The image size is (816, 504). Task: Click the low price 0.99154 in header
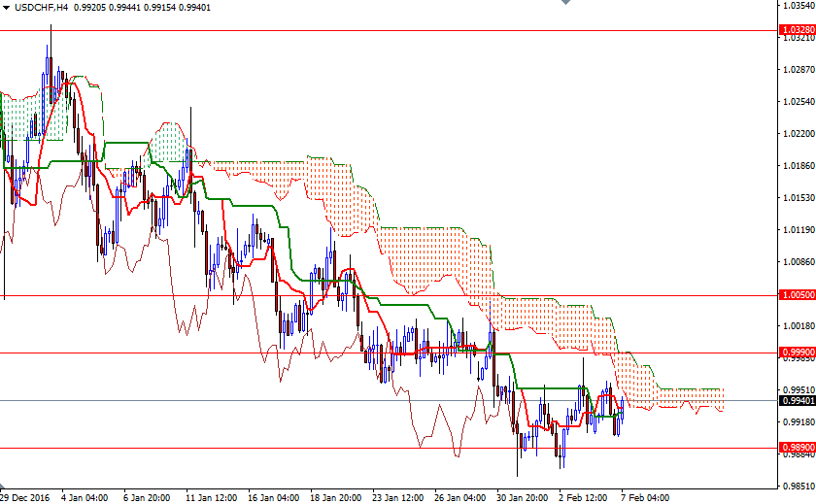159,8
